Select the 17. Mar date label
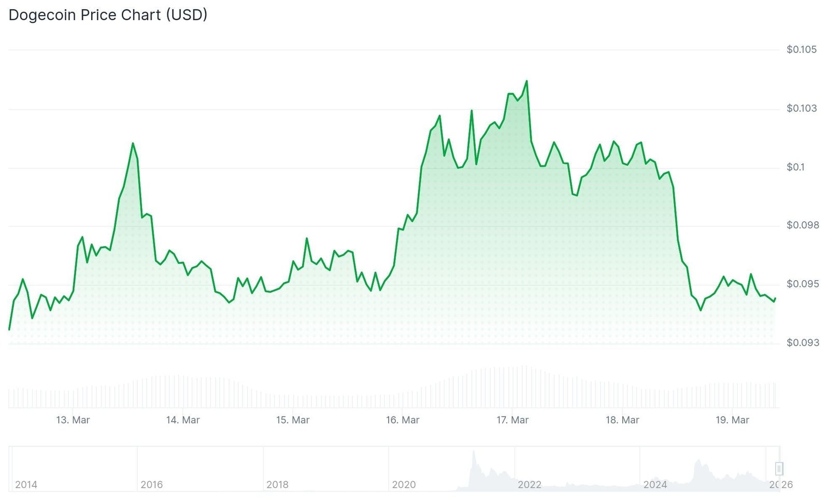 tap(512, 420)
